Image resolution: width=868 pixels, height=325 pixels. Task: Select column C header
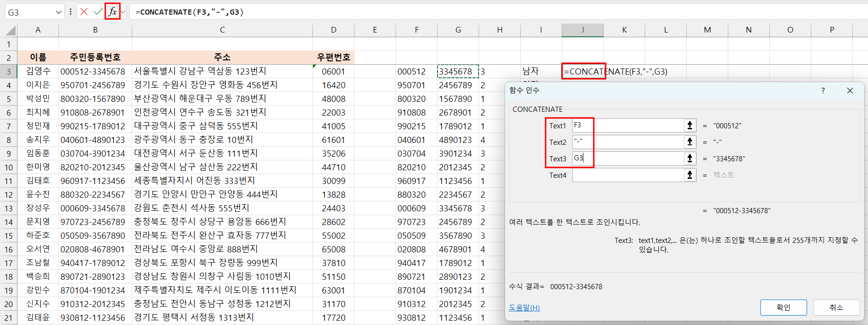(x=222, y=30)
